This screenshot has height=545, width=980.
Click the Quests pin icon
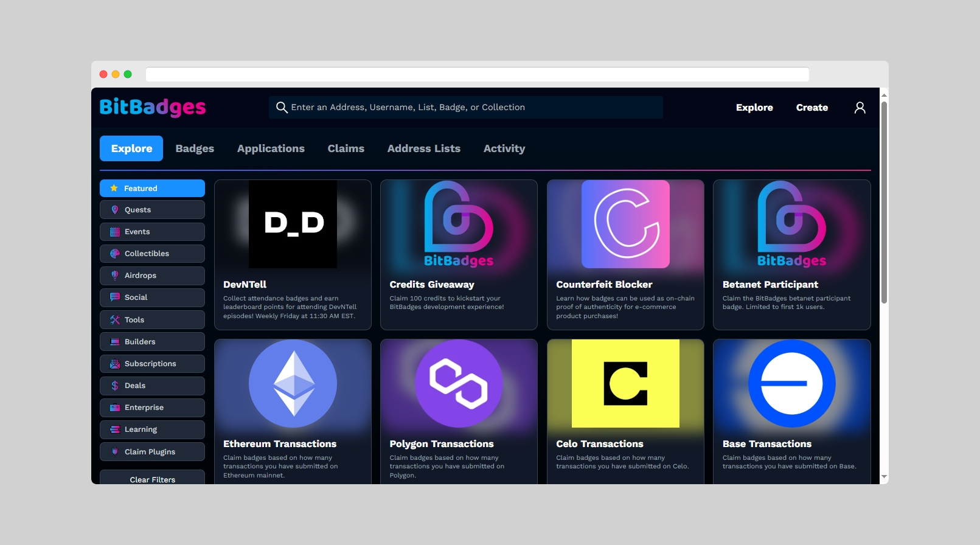[x=114, y=210]
